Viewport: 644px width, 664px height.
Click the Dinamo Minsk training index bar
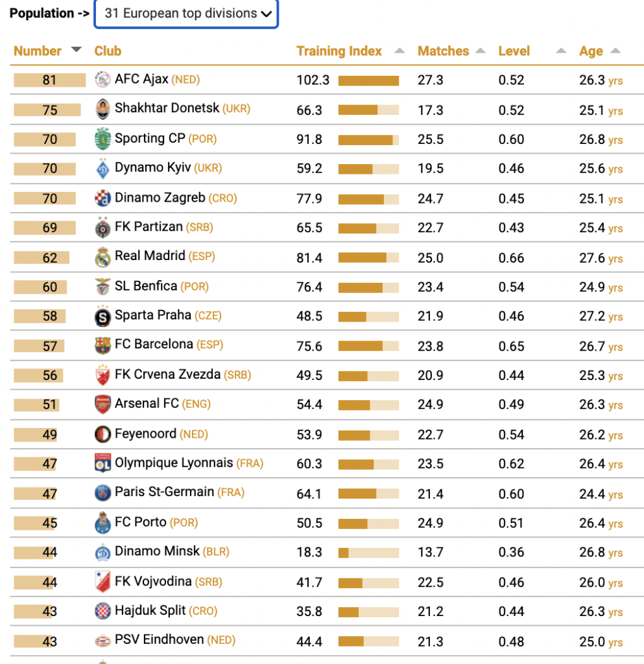(368, 552)
